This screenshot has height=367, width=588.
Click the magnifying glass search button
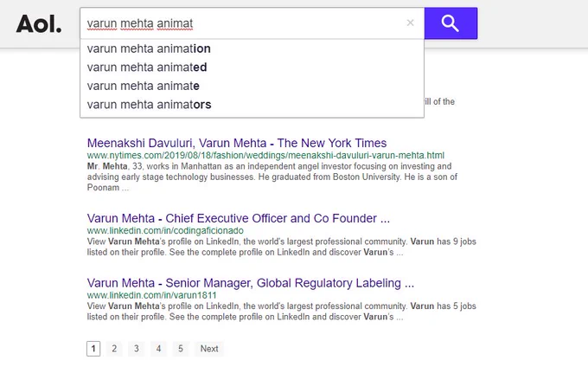point(451,23)
